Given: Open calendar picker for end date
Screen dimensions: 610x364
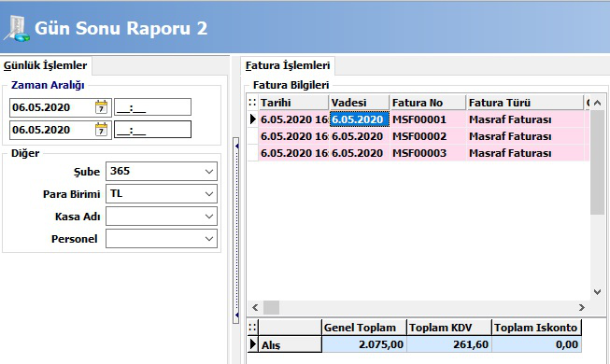Looking at the screenshot, I should (x=101, y=130).
